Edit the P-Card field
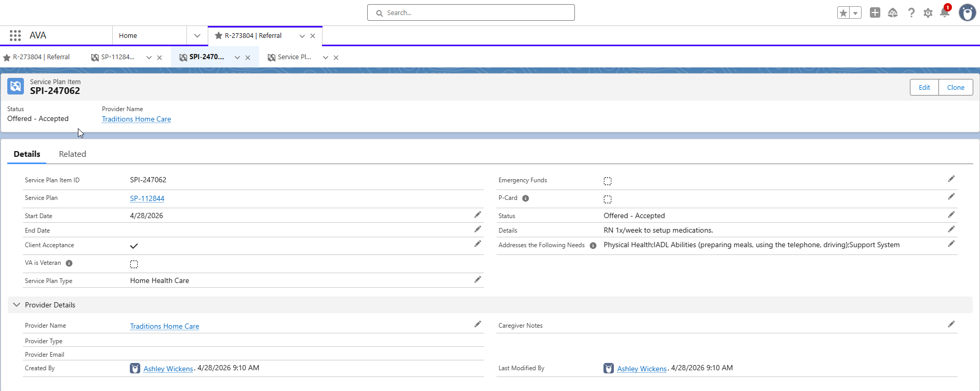The width and height of the screenshot is (980, 391). (x=951, y=197)
